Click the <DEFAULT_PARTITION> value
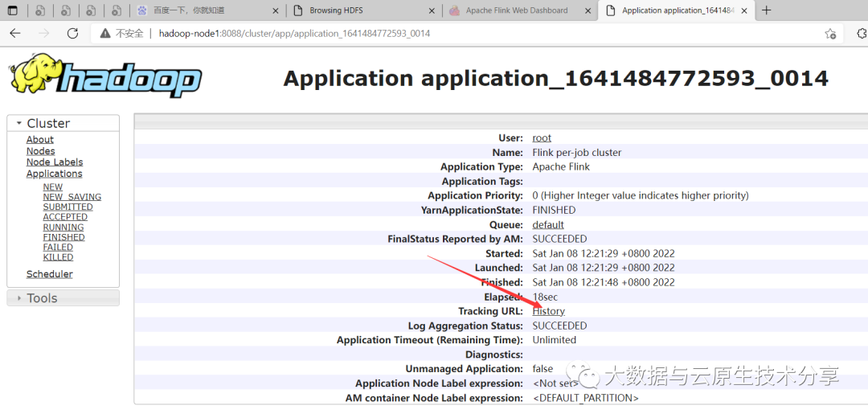 586,398
